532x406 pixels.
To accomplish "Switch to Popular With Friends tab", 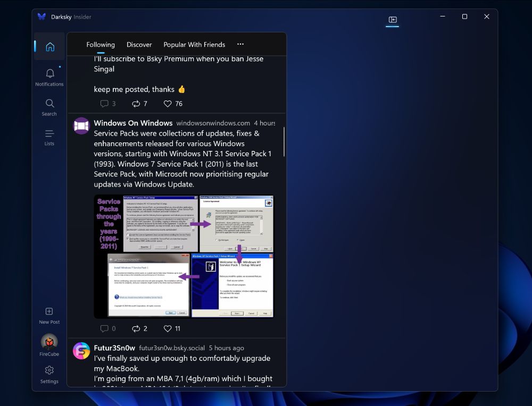I will click(194, 45).
